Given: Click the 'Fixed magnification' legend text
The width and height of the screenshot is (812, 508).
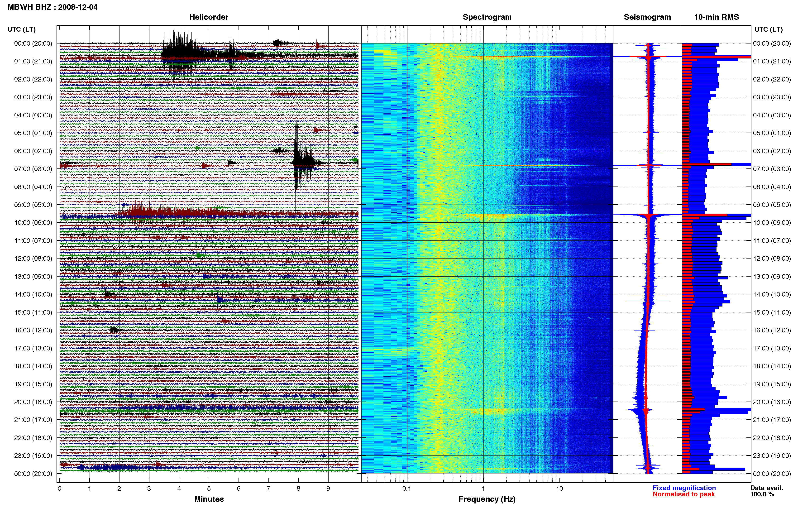Looking at the screenshot, I should point(684,488).
